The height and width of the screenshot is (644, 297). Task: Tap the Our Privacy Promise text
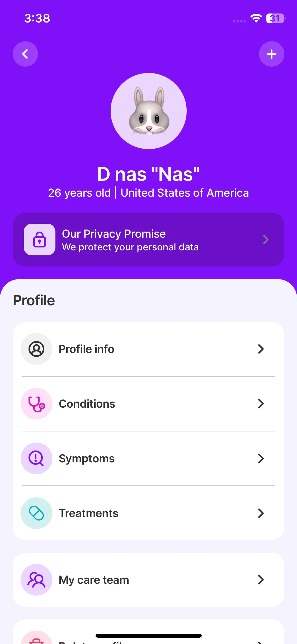point(114,234)
